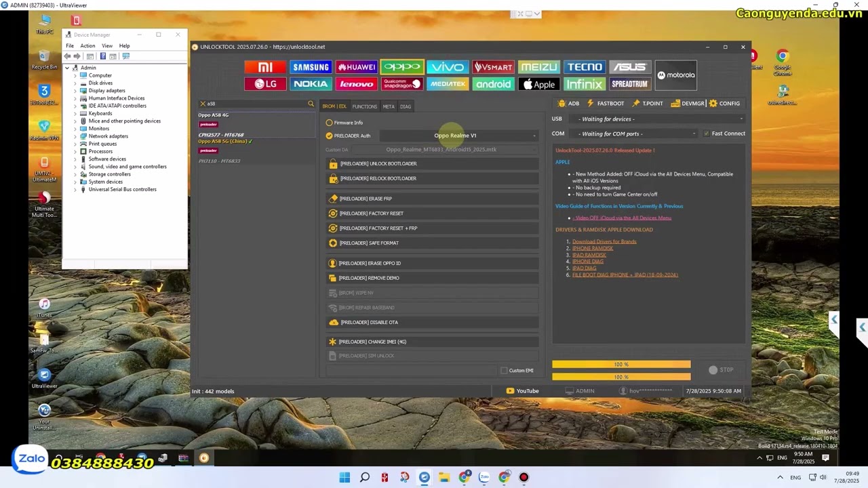Click the Relock Bootloader button

pos(432,179)
